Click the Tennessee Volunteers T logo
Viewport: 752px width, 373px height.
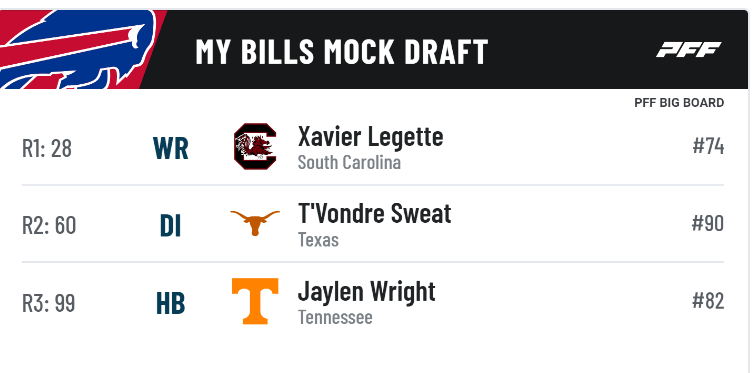255,301
